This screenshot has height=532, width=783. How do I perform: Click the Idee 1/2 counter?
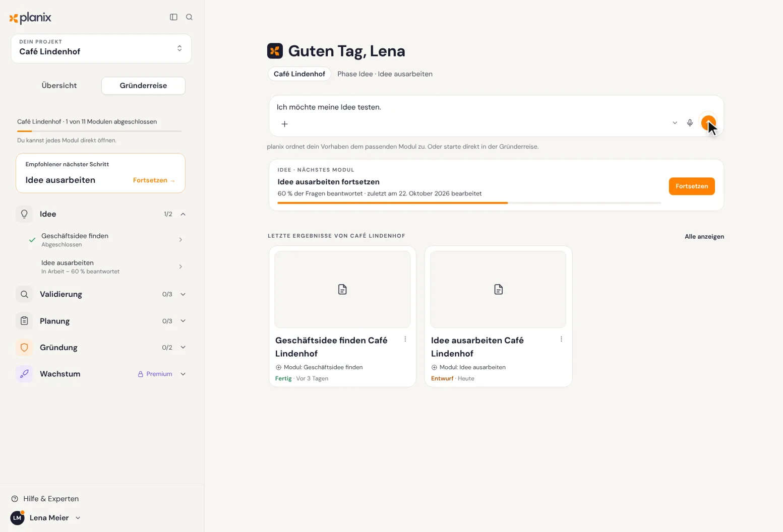point(168,214)
